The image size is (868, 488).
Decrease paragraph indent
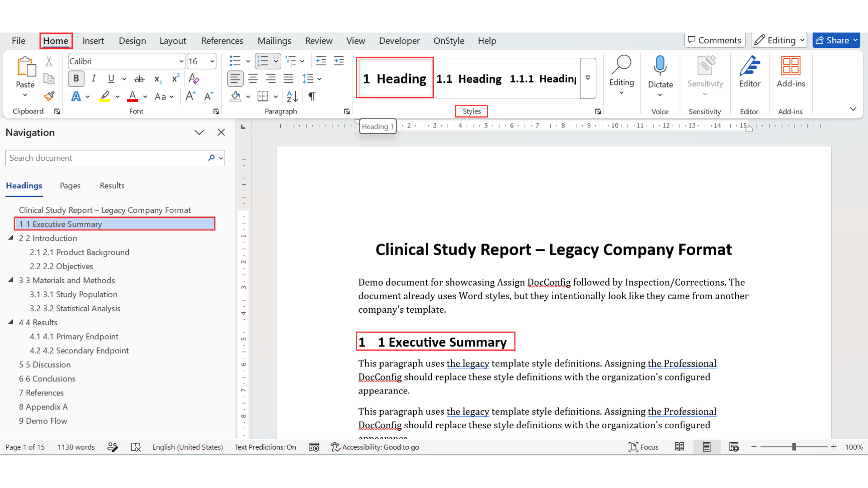(x=321, y=61)
